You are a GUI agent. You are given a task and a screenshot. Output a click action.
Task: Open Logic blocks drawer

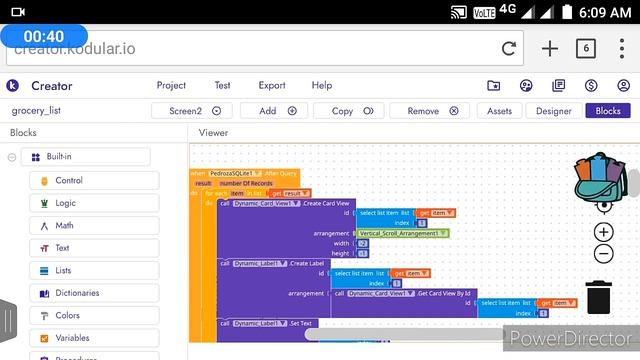click(x=94, y=203)
